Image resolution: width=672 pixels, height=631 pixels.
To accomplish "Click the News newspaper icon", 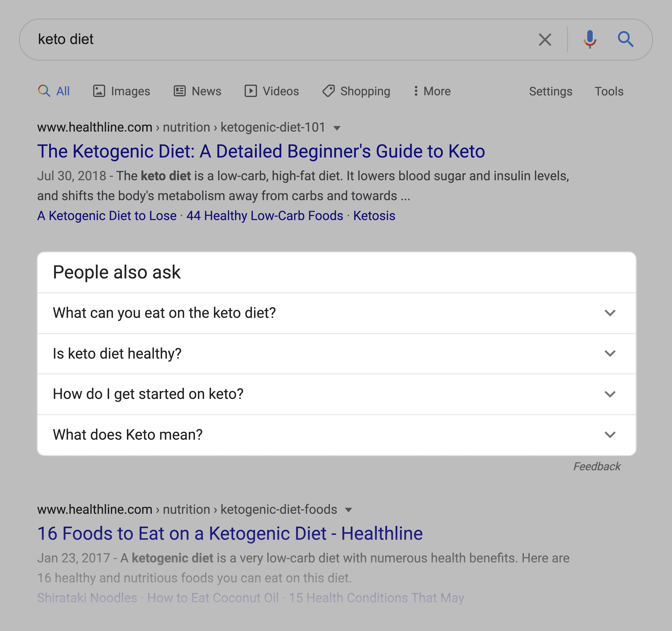I will (179, 91).
